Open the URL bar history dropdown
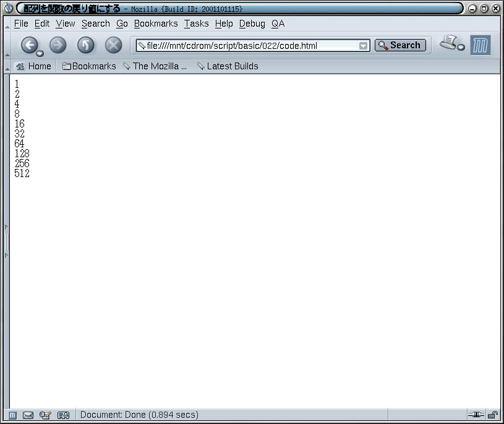Image resolution: width=504 pixels, height=424 pixels. pyautogui.click(x=363, y=46)
